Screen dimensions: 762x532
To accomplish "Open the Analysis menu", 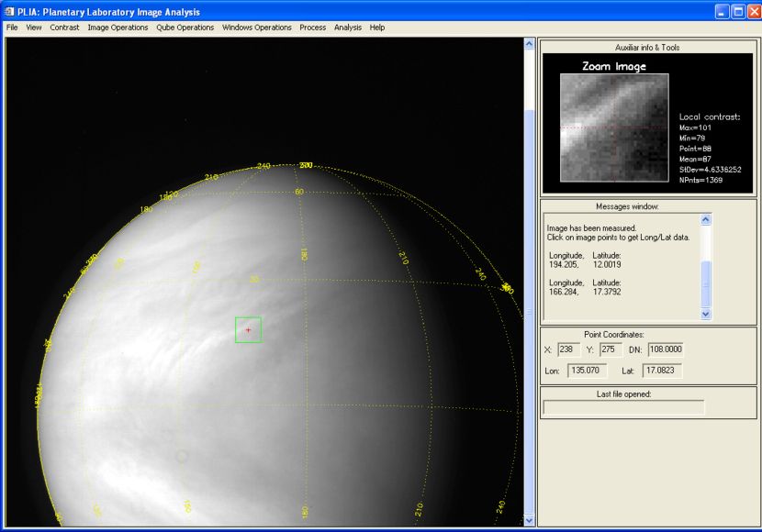I will [347, 28].
